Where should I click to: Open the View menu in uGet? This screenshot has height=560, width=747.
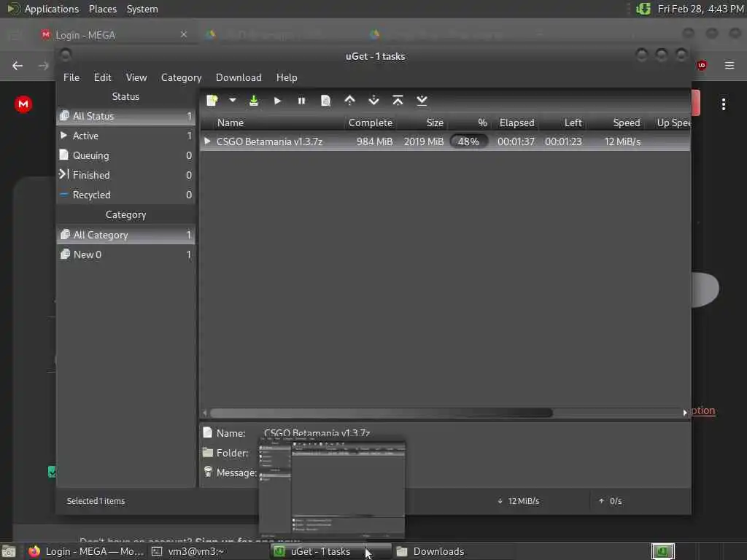[136, 77]
